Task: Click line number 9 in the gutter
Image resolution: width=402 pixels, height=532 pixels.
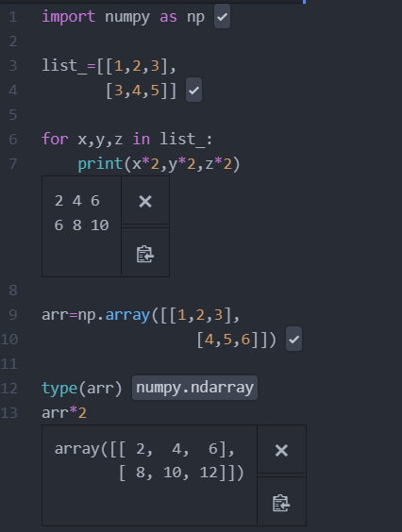Action: click(x=13, y=314)
